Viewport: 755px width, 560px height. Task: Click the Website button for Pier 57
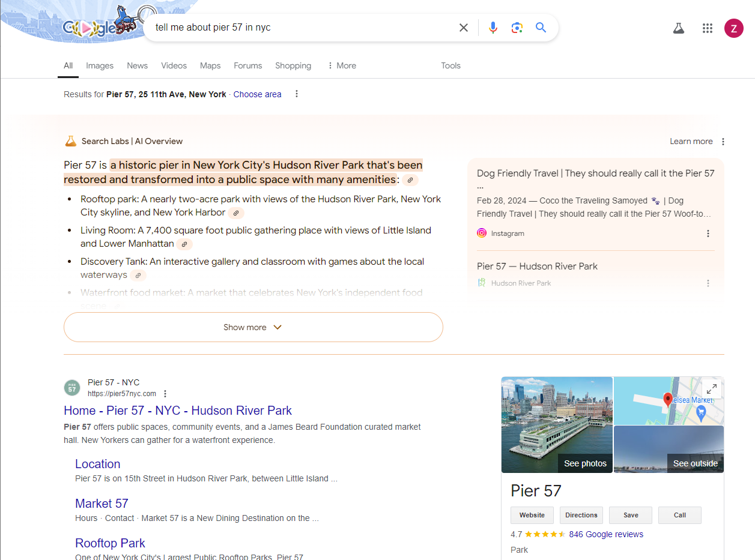coord(532,515)
